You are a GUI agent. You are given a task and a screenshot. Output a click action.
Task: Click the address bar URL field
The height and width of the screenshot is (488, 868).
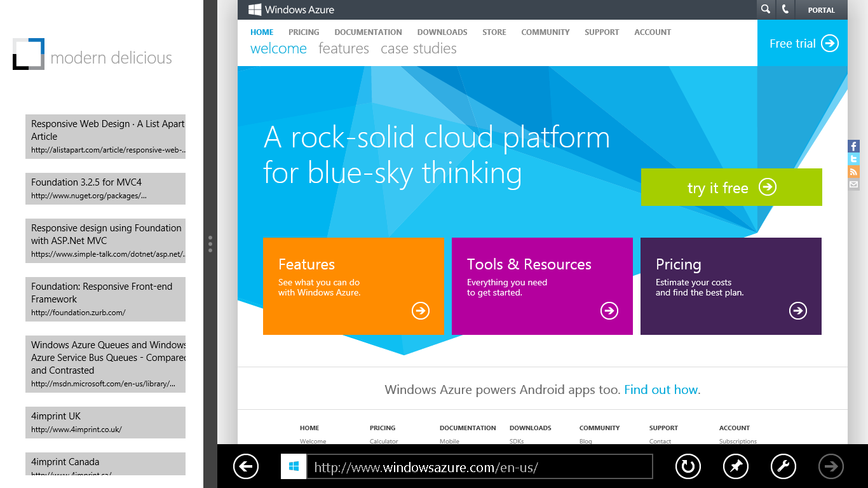tap(480, 467)
